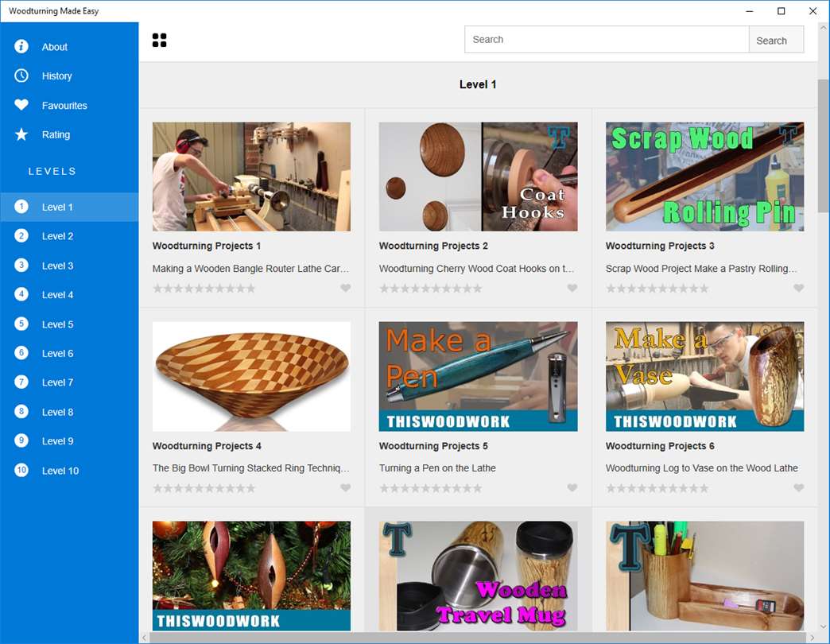Open the About menu label
The width and height of the screenshot is (830, 644).
point(55,47)
